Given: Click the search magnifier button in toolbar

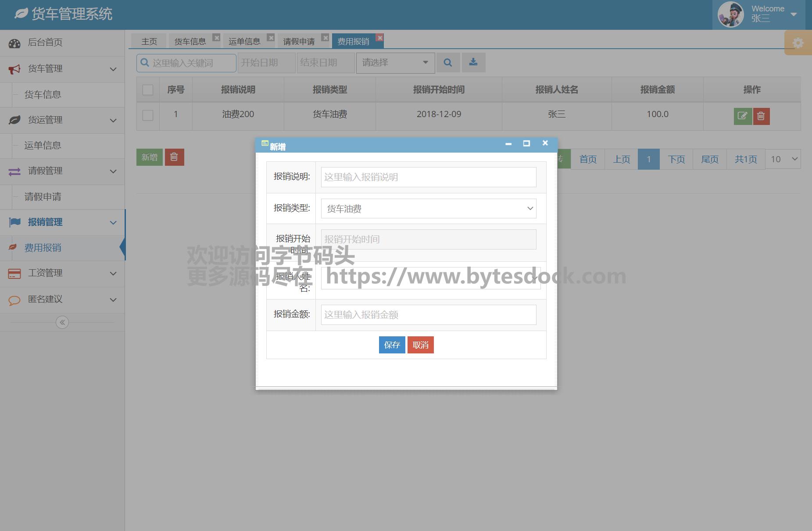Looking at the screenshot, I should pos(447,63).
